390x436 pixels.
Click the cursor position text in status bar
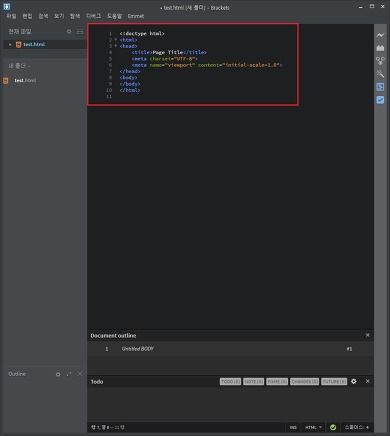click(x=108, y=427)
